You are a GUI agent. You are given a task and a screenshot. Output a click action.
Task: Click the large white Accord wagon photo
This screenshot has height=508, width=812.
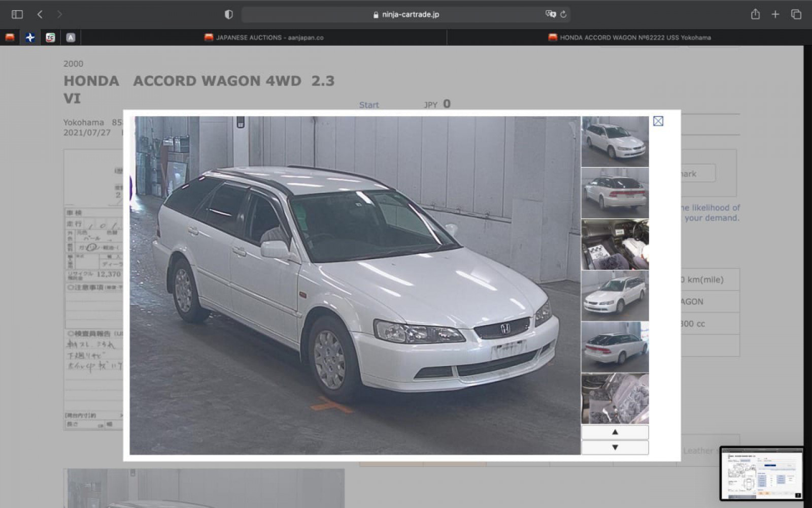tap(355, 285)
